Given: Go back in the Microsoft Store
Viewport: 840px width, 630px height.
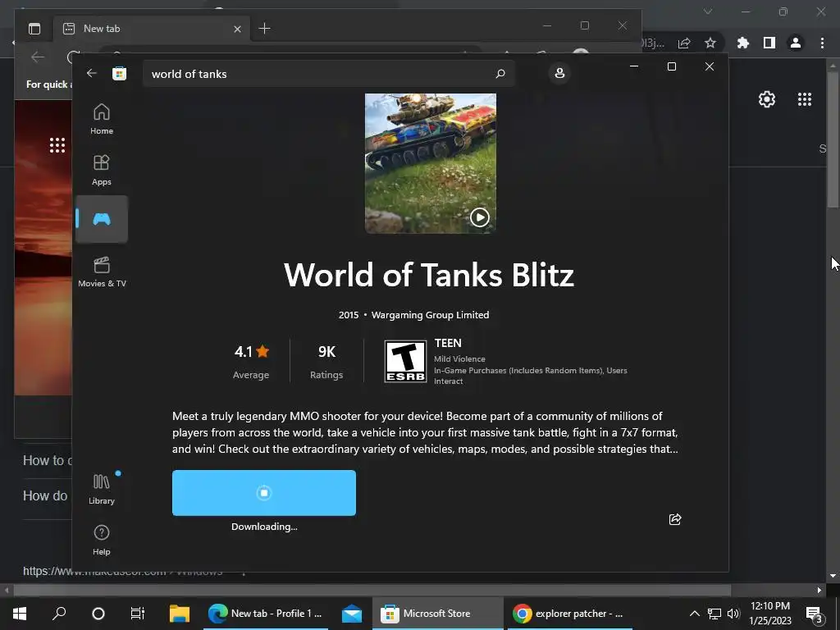Looking at the screenshot, I should tap(92, 73).
